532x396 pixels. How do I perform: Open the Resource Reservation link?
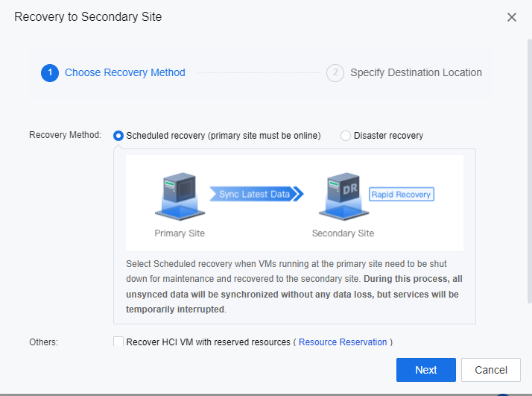click(x=343, y=342)
